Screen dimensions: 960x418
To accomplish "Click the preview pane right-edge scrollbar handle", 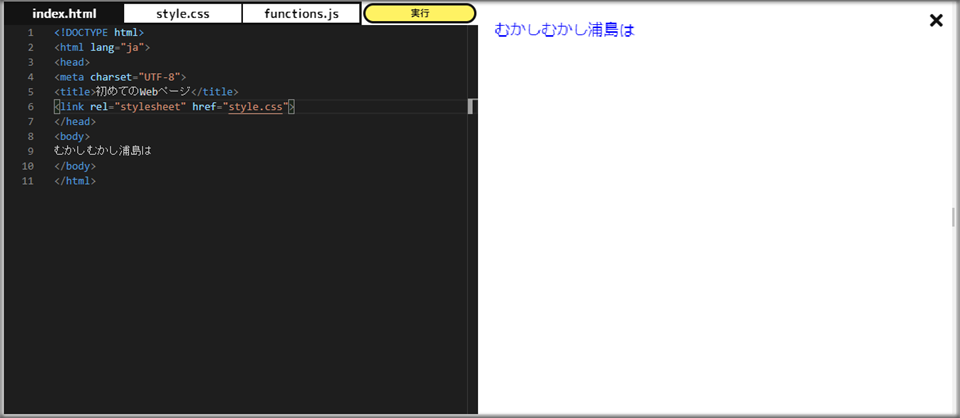I will click(x=953, y=217).
